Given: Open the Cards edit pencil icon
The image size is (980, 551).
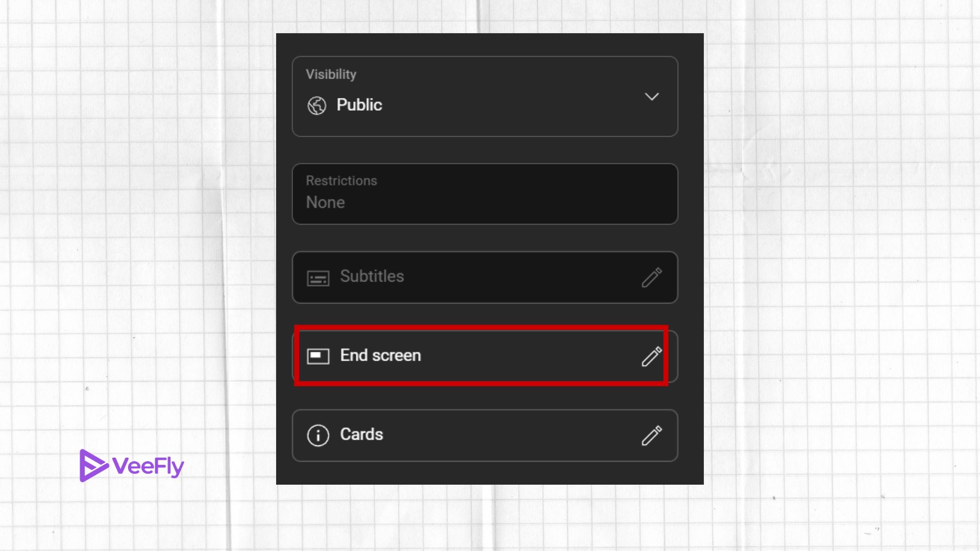Looking at the screenshot, I should click(651, 435).
